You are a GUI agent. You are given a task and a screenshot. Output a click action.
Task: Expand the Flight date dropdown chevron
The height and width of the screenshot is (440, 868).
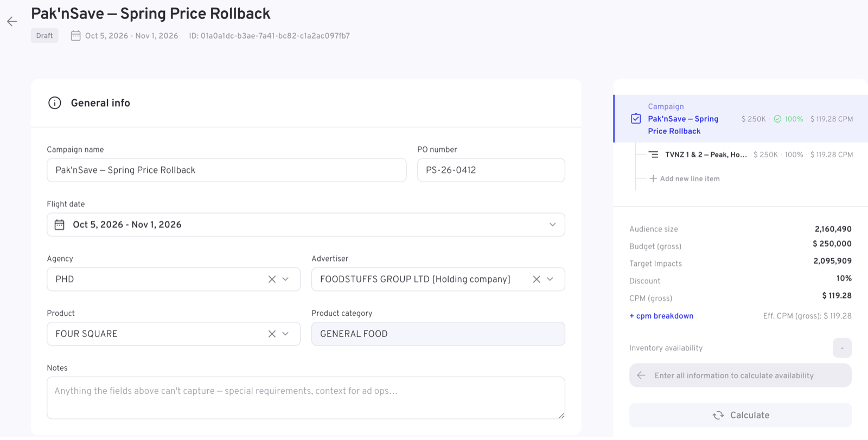[552, 225]
